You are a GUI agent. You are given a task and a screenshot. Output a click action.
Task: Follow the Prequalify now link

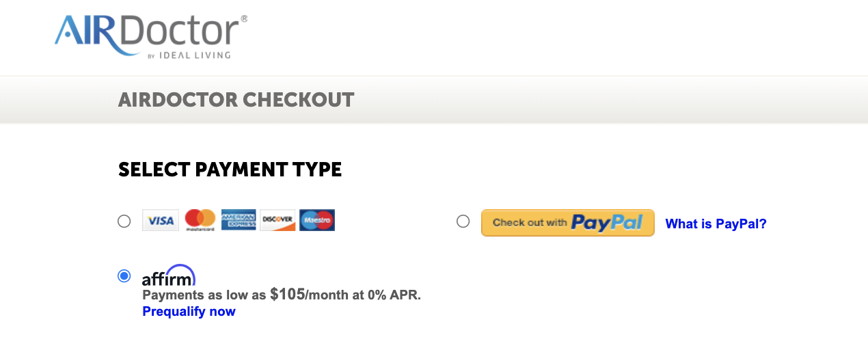point(189,312)
